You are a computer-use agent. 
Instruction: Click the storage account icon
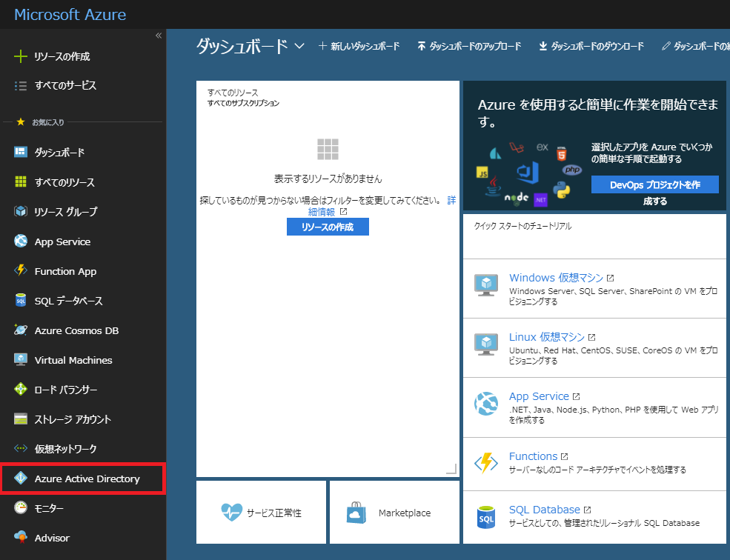(21, 419)
